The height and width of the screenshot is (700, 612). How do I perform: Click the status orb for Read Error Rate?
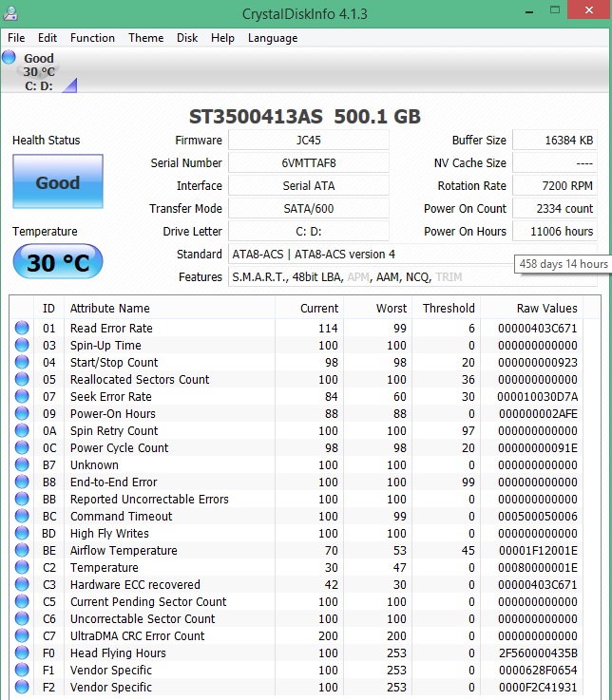pyautogui.click(x=22, y=328)
